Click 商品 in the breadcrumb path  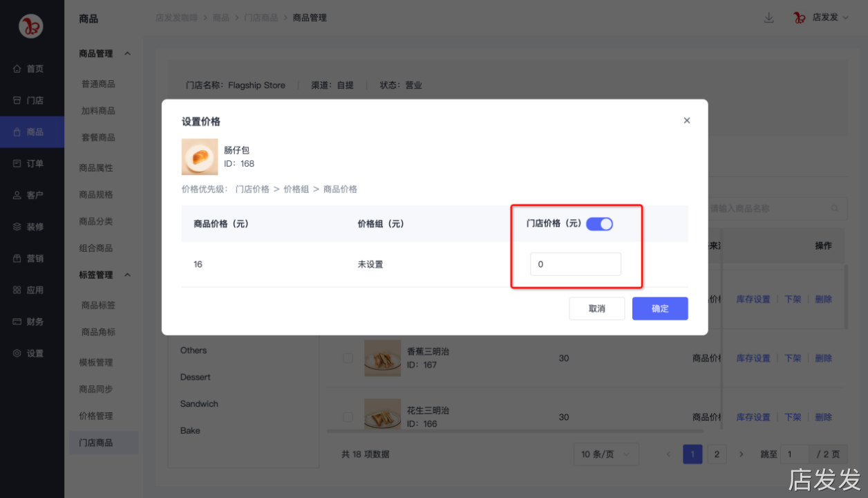220,18
